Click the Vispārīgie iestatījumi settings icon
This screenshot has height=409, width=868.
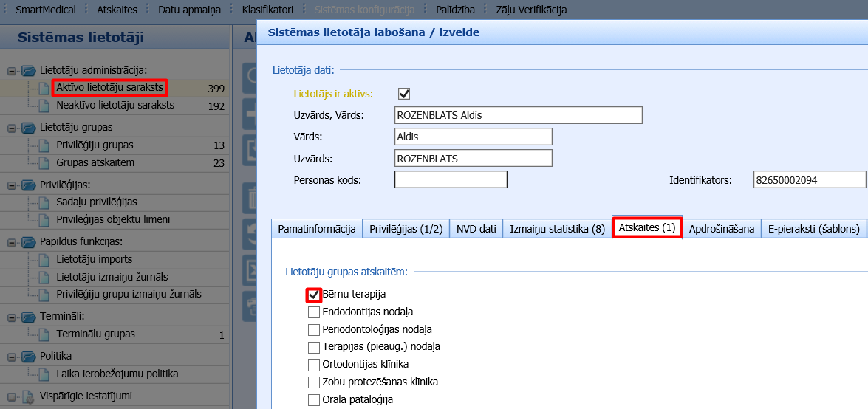point(29,396)
